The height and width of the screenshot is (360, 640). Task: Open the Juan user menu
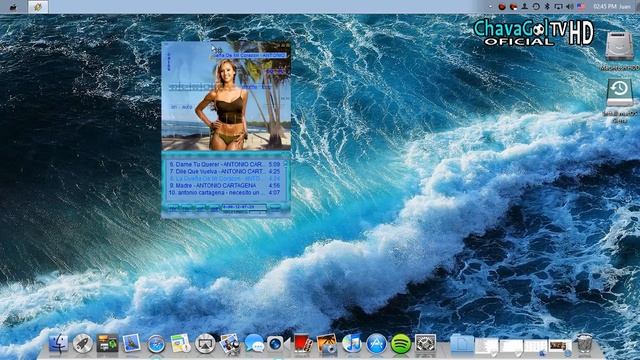point(625,7)
